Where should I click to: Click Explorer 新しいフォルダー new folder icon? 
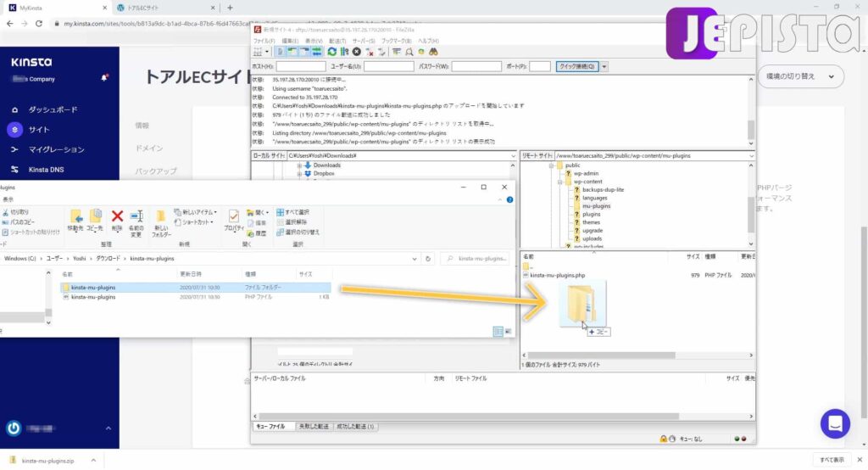tap(160, 223)
